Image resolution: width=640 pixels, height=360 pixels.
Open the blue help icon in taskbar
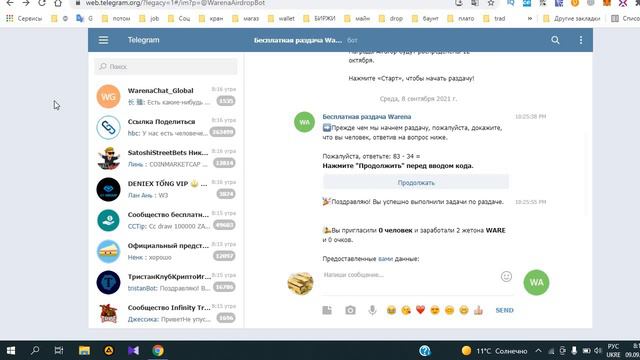[x=425, y=351]
